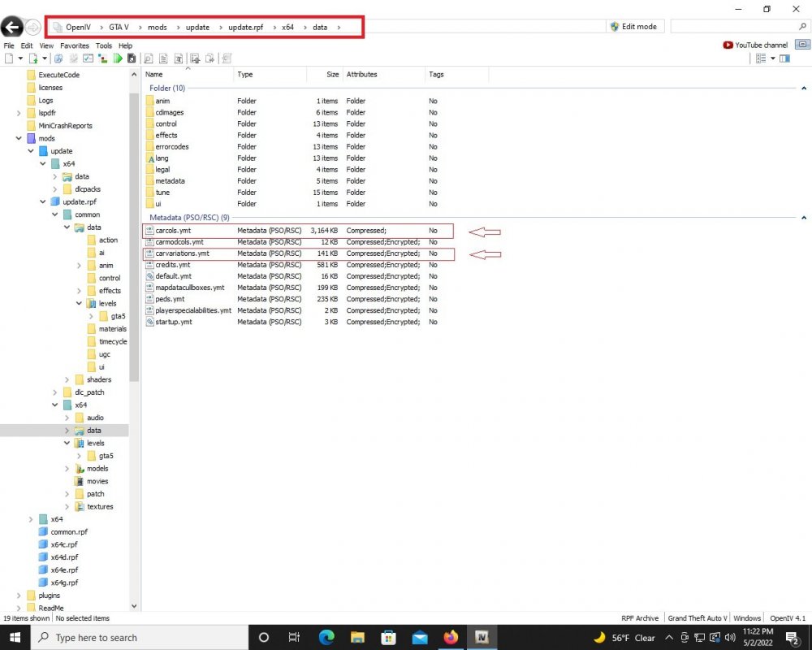Open Firefox from the taskbar

[451, 637]
